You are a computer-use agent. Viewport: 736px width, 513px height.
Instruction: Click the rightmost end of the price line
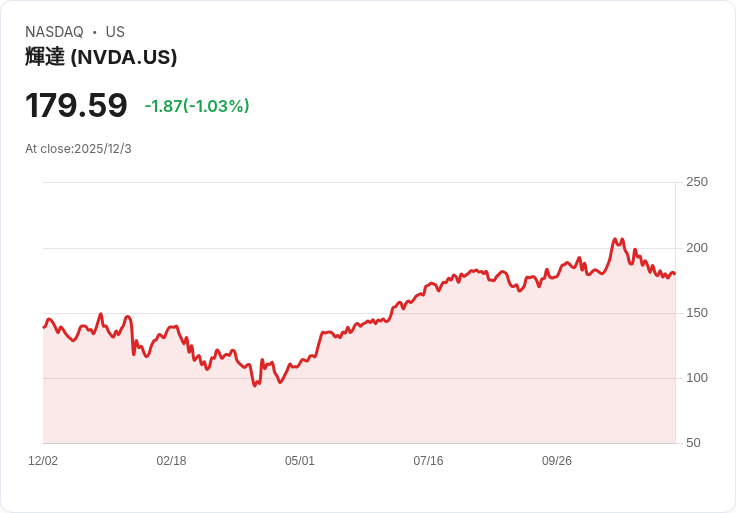(x=674, y=274)
